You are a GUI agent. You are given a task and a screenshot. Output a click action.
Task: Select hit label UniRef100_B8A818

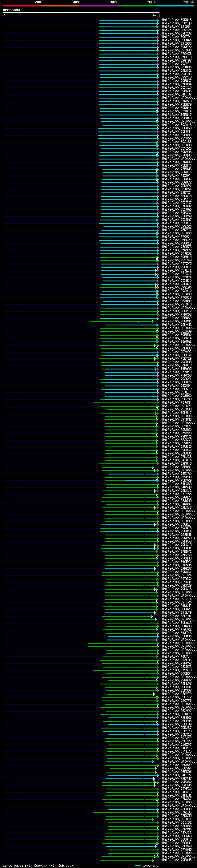tap(177, 196)
